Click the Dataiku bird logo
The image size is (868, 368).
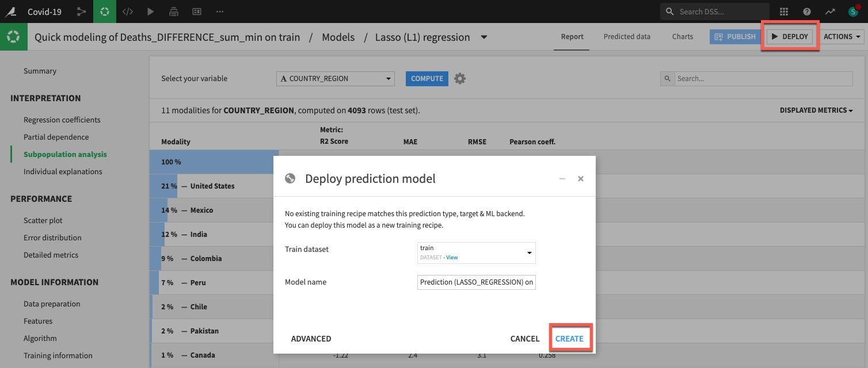10,11
